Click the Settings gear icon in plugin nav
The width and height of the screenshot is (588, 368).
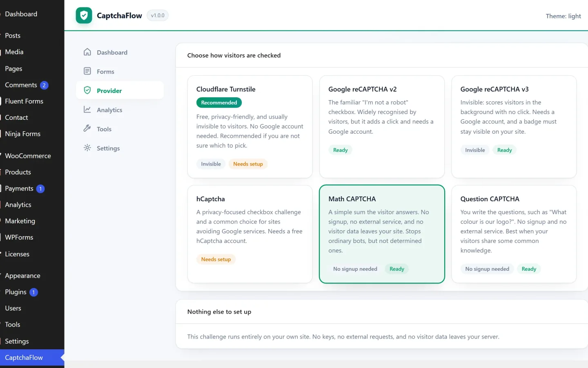[87, 148]
